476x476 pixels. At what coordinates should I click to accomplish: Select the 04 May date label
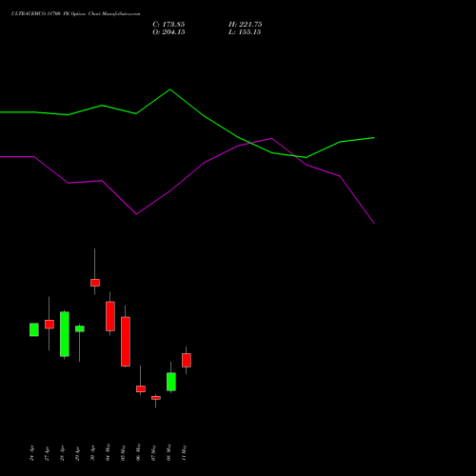pyautogui.click(x=108, y=452)
